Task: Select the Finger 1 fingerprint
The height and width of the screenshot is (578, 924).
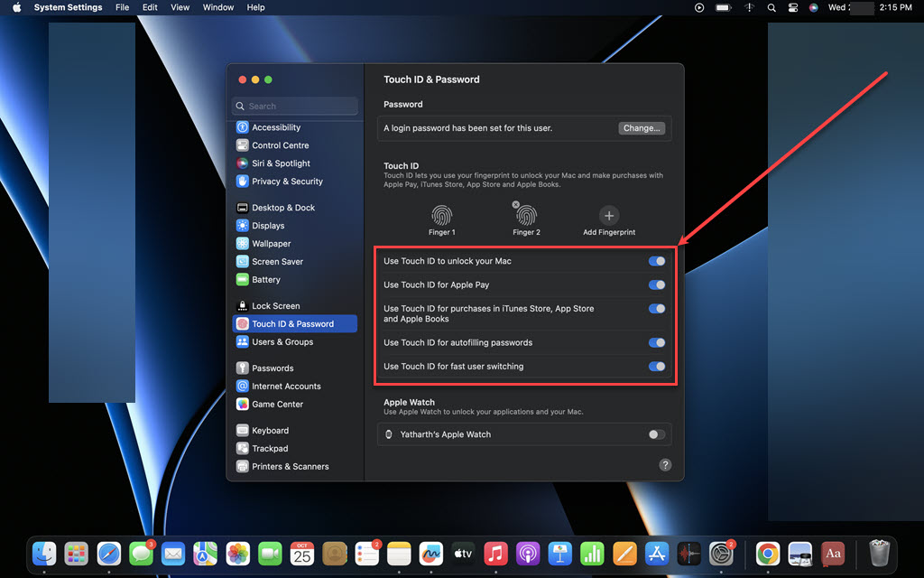Action: pyautogui.click(x=442, y=217)
